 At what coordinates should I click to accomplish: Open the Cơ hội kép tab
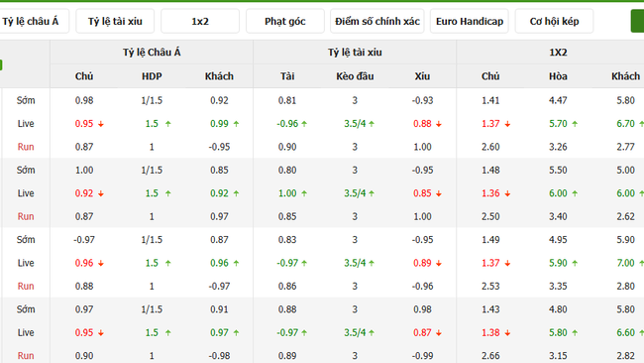554,21
